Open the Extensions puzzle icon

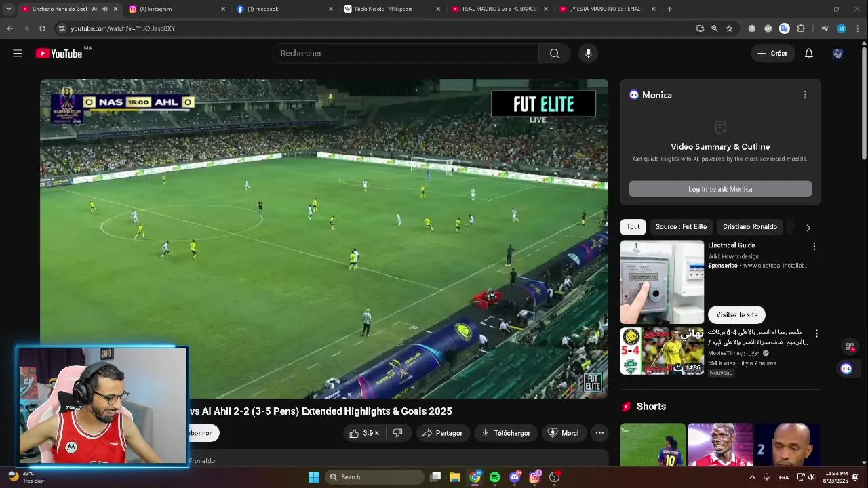point(801,28)
